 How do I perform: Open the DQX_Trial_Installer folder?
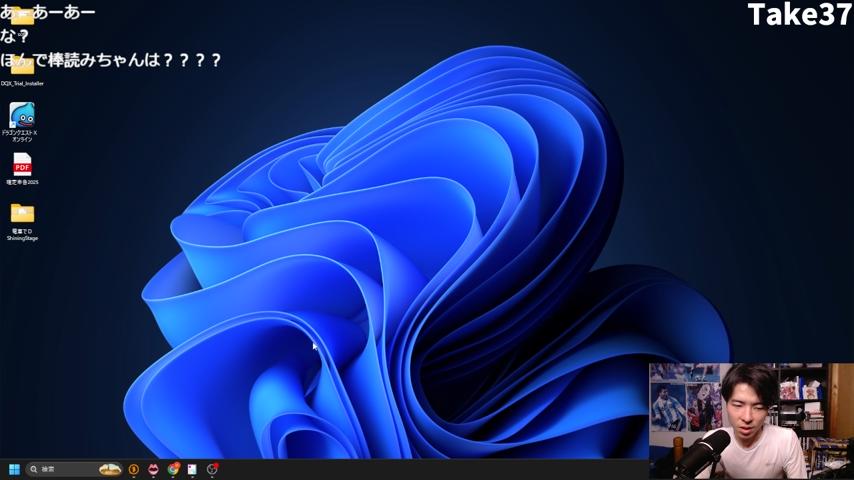[22, 67]
